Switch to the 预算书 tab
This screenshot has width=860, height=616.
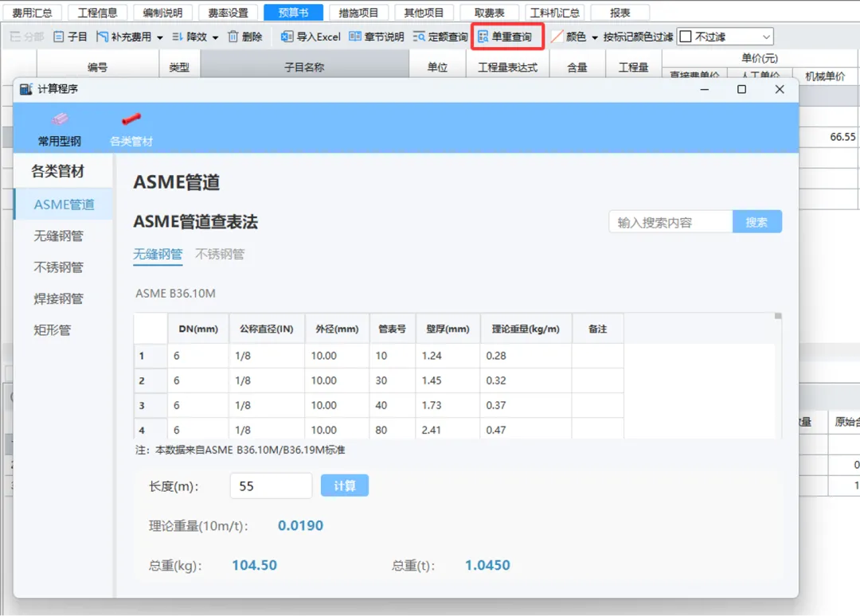[x=293, y=13]
